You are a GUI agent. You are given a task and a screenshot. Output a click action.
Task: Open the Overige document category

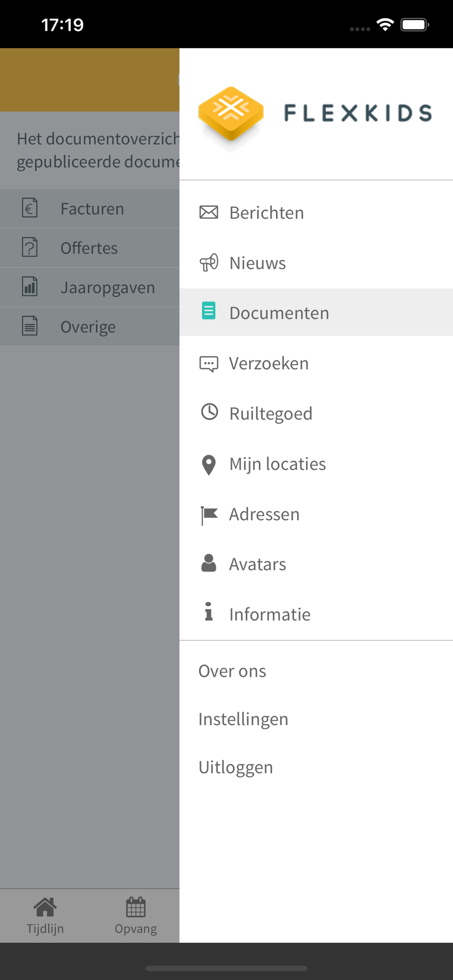click(x=90, y=326)
